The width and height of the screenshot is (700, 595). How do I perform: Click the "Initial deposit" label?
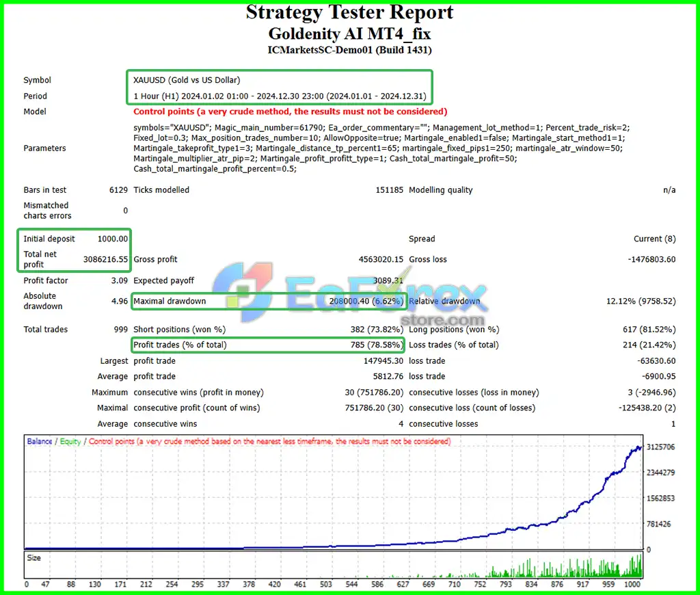(x=49, y=239)
